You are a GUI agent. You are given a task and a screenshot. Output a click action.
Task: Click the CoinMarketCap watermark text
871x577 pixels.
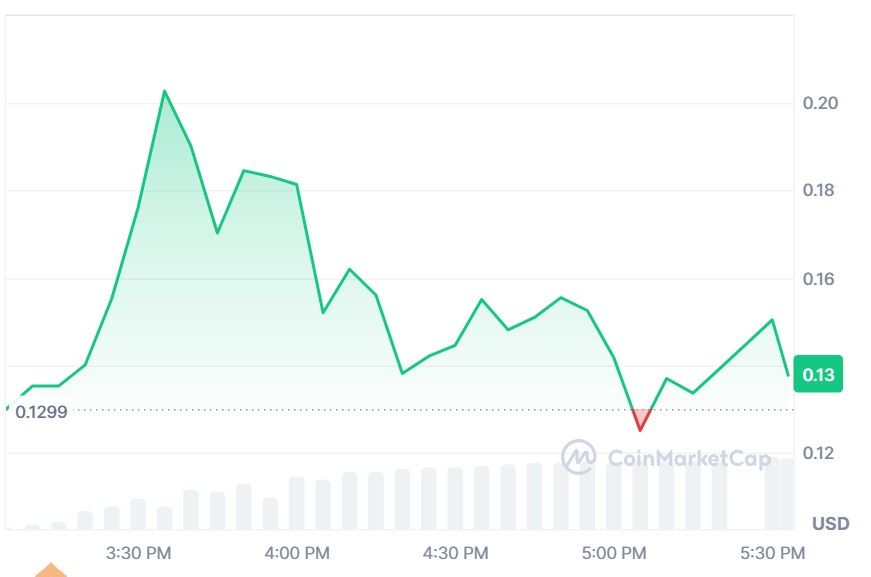pyautogui.click(x=690, y=458)
